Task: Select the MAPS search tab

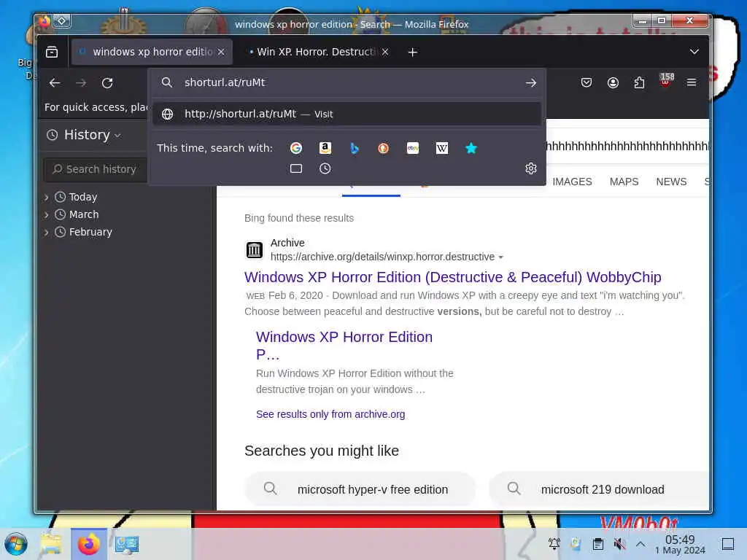Action: click(x=624, y=182)
